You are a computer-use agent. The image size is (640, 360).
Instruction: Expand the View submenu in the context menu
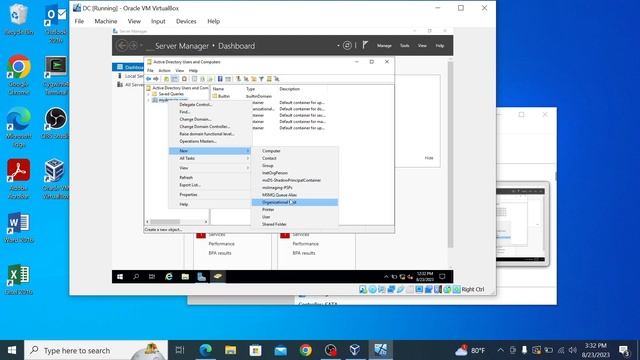210,168
